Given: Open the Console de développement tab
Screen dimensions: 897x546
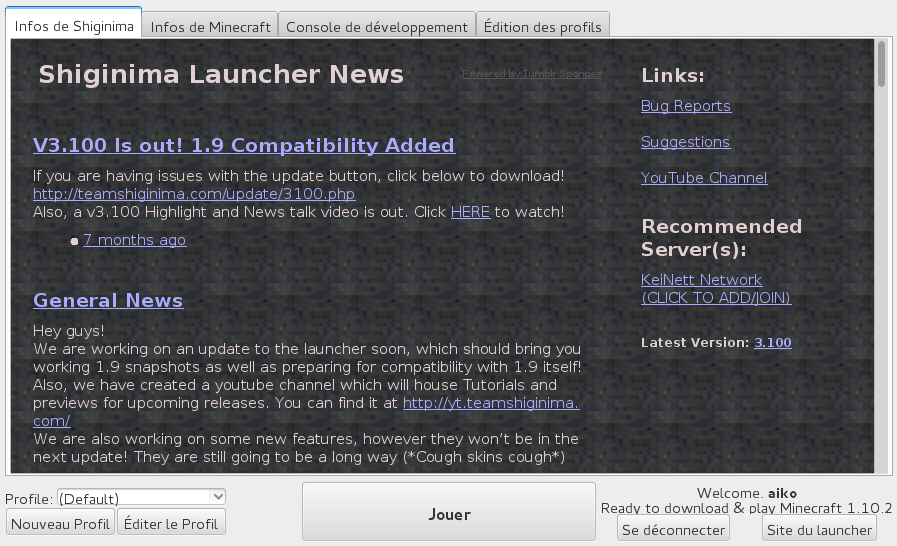Looking at the screenshot, I should click(376, 27).
